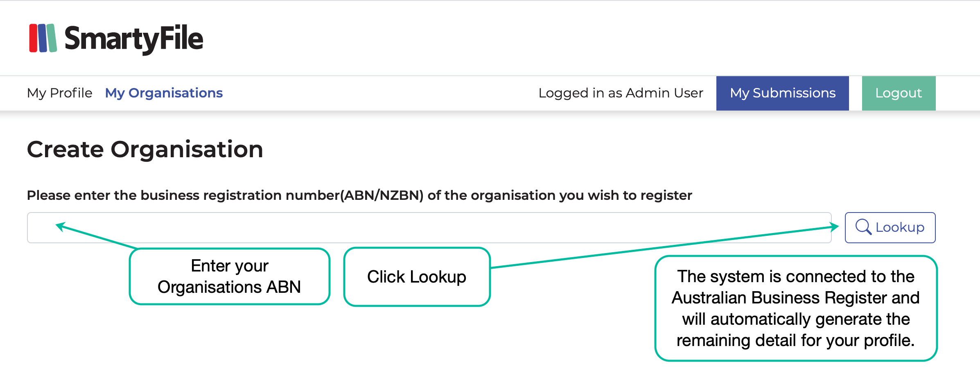Open SmartyFile home via the logo
Screen dimensions: 980x371
(115, 39)
